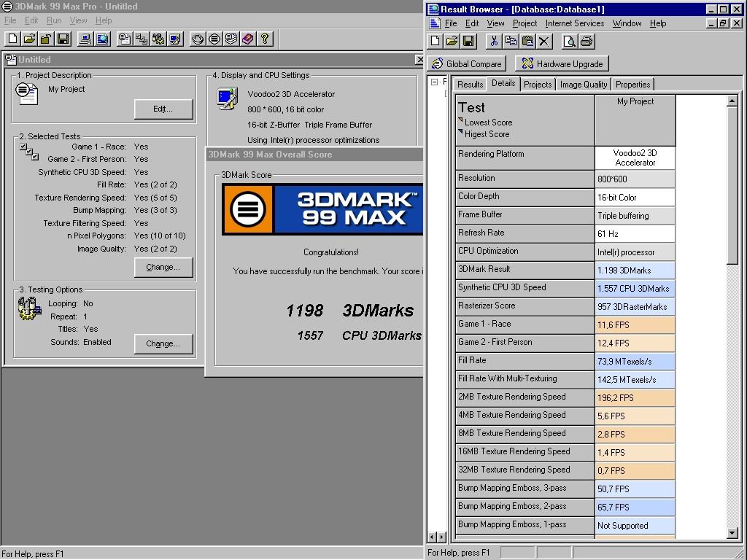Click the Bump Mapping 1-pass Not Supported cell

(x=635, y=526)
